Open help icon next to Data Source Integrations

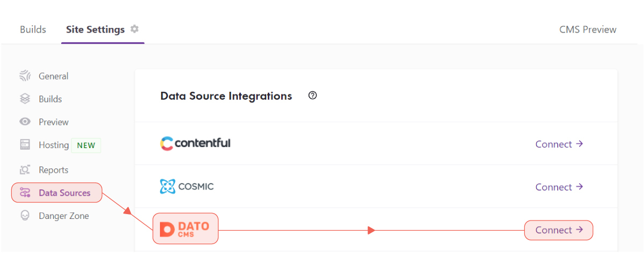pos(313,96)
